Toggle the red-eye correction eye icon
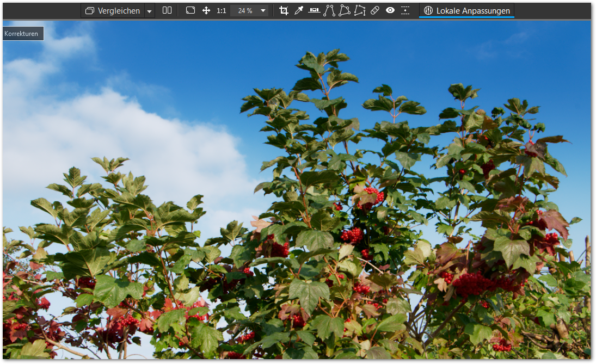This screenshot has width=596, height=364. 390,10
